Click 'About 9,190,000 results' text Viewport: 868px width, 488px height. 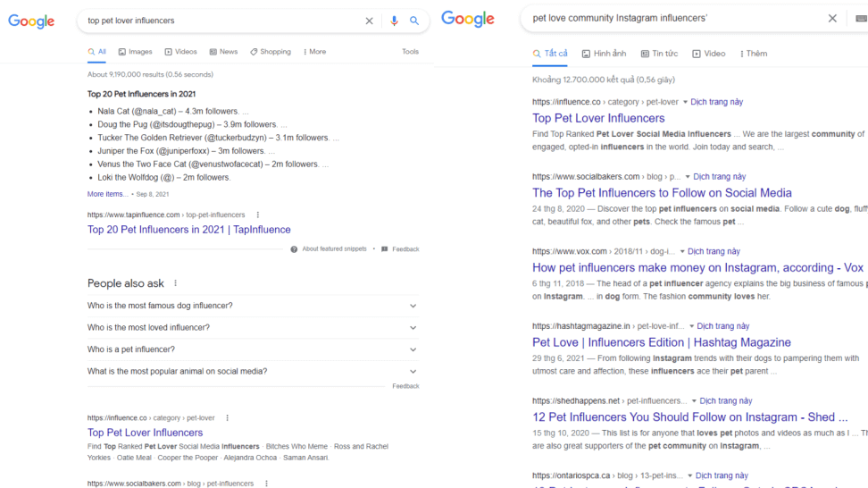coord(150,75)
